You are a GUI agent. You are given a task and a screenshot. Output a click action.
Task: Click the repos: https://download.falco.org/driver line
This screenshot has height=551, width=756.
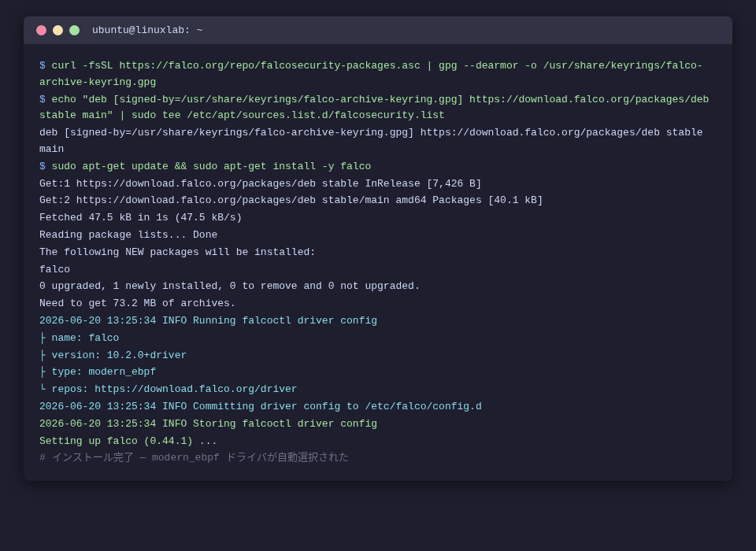(x=169, y=389)
